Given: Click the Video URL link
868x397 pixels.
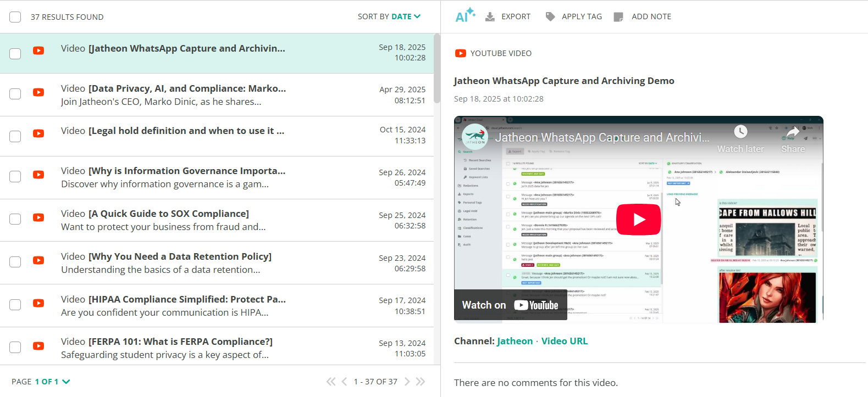Looking at the screenshot, I should pos(564,341).
